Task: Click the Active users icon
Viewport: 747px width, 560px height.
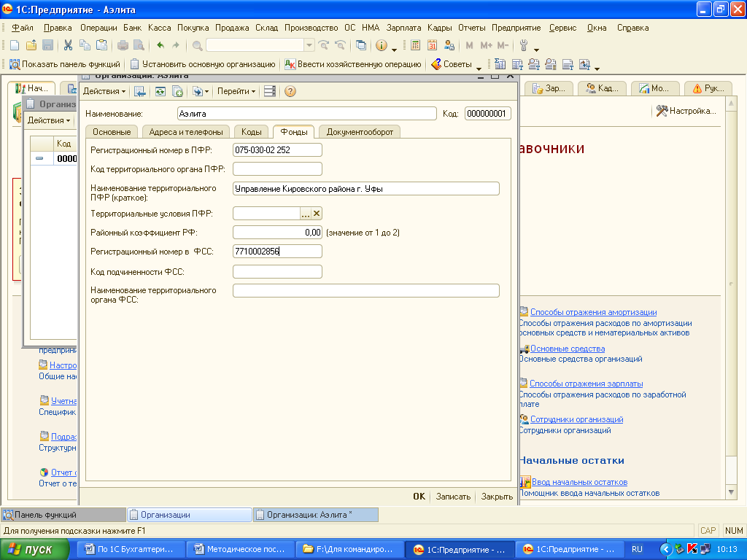Action: (449, 45)
